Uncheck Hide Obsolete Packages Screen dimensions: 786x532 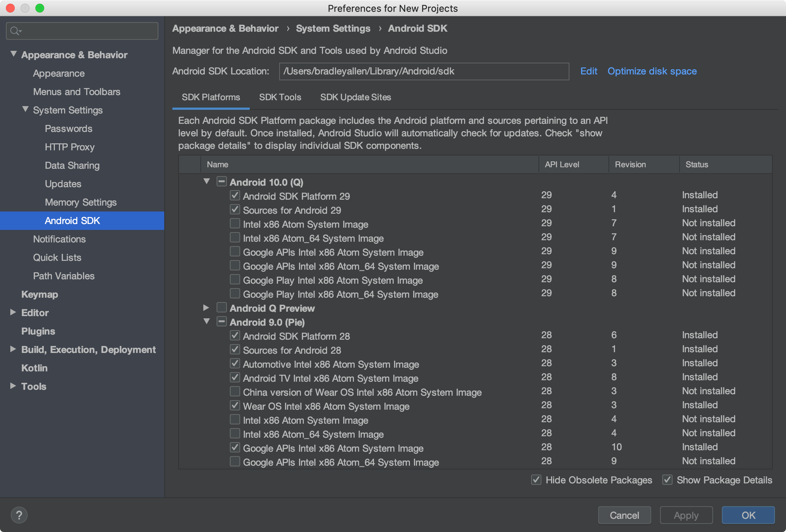pos(536,480)
